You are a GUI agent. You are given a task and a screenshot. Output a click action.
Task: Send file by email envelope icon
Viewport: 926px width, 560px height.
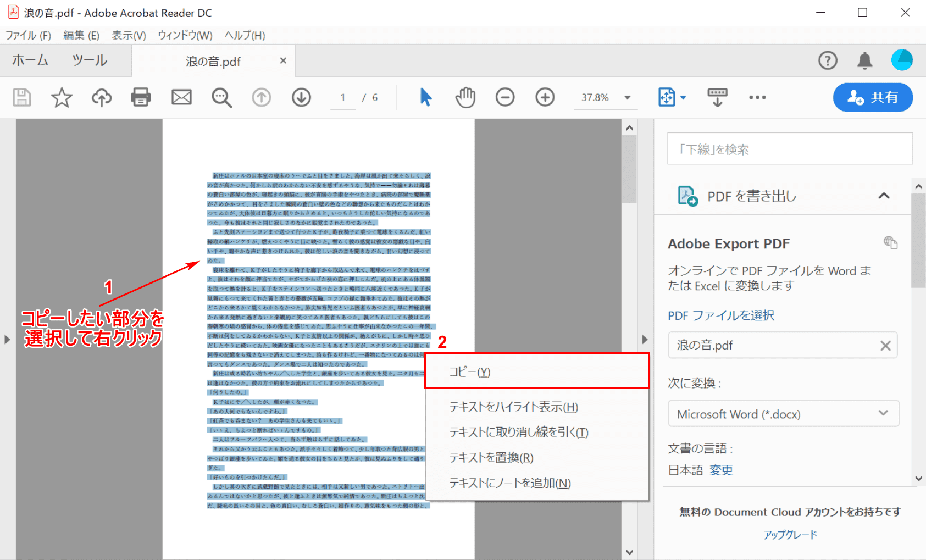[x=181, y=98]
